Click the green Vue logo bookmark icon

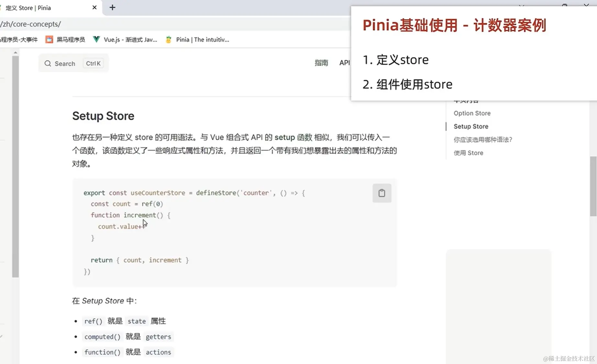[96, 39]
